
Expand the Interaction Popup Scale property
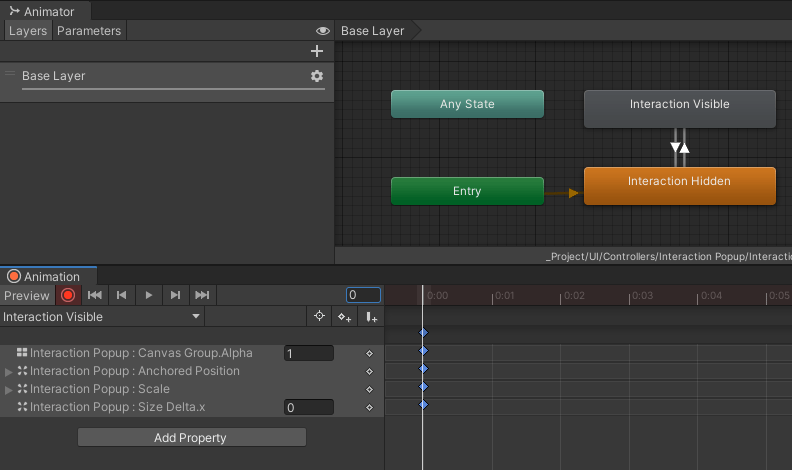point(9,389)
